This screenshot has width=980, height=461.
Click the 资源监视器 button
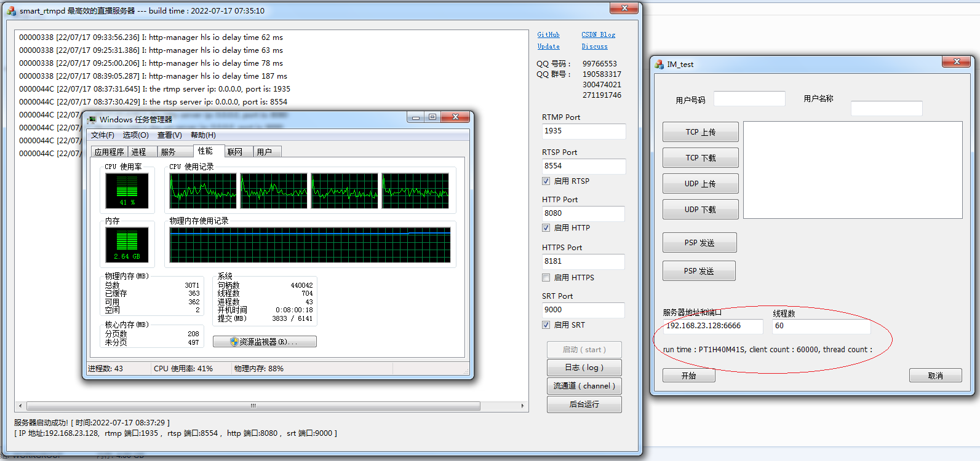[x=265, y=342]
